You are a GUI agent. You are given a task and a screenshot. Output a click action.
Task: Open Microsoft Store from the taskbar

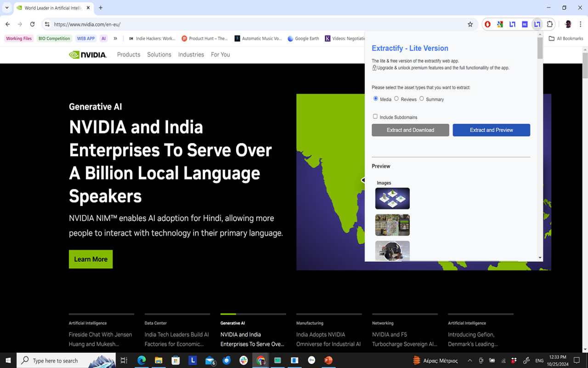point(175,361)
